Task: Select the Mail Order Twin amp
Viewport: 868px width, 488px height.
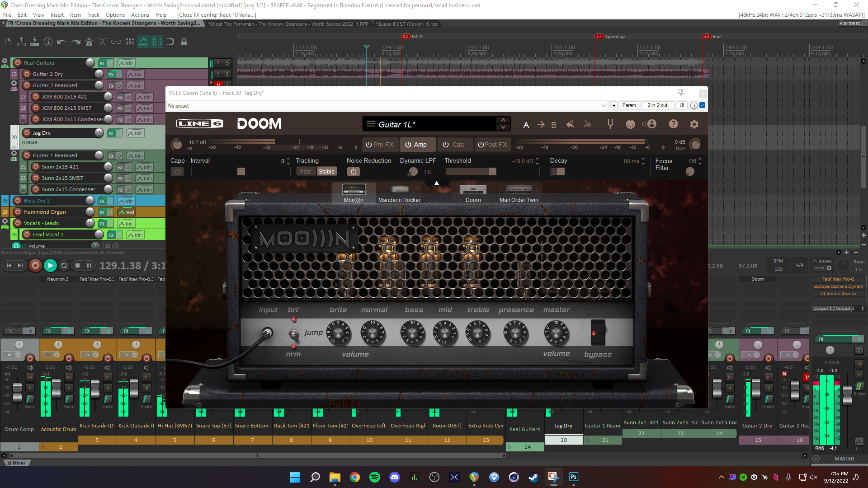Action: [519, 193]
